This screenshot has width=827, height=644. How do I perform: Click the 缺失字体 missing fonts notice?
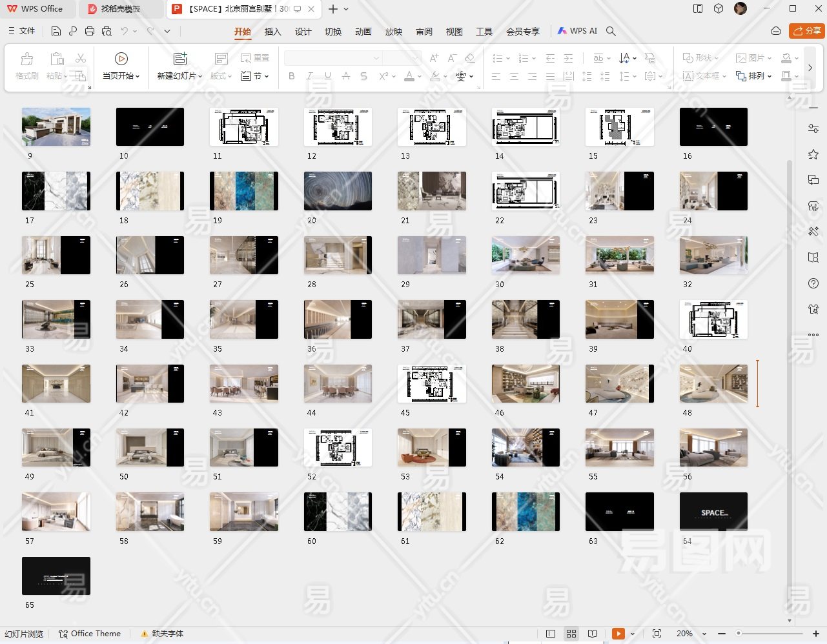[x=163, y=634]
